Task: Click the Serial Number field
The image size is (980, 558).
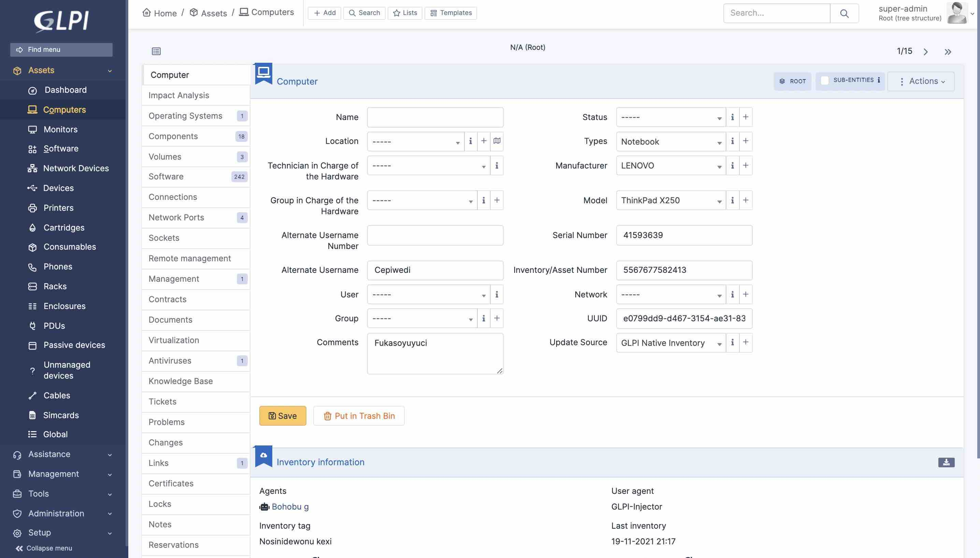Action: click(x=684, y=235)
